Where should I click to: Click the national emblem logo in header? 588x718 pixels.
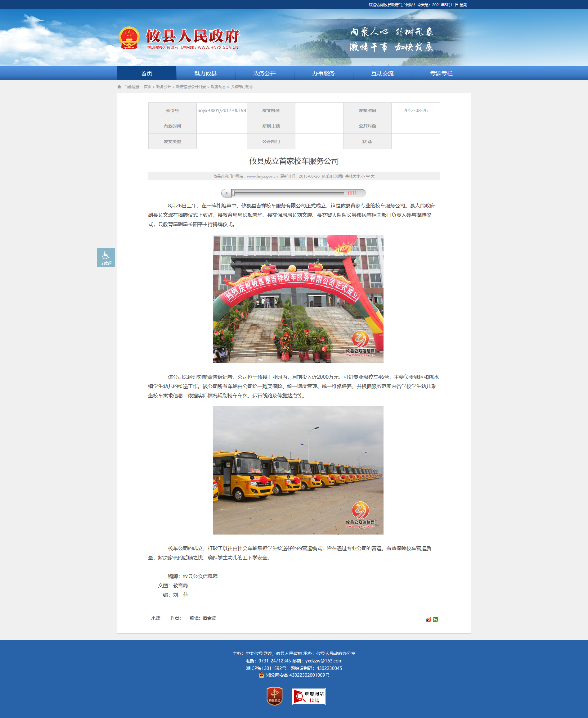point(129,38)
